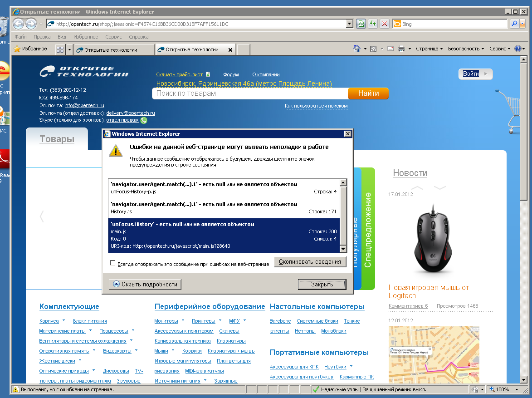
Task: Click the page vertical scrollbar down arrow
Action: click(x=523, y=380)
